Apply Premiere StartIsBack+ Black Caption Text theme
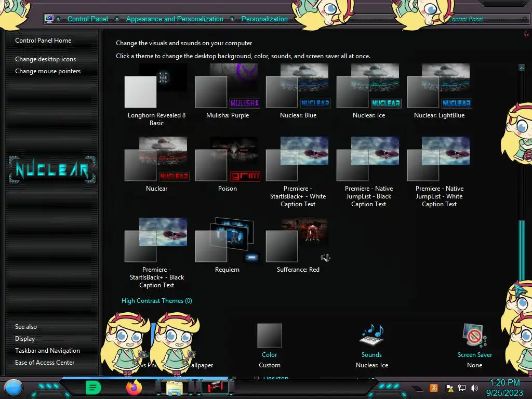Image resolution: width=532 pixels, height=399 pixels. (156, 253)
